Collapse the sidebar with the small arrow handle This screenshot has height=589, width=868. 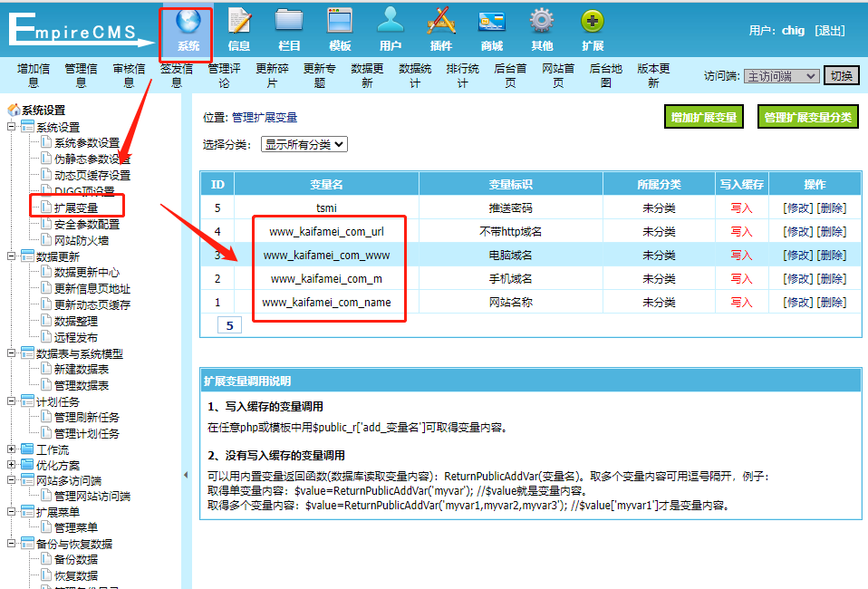click(186, 475)
